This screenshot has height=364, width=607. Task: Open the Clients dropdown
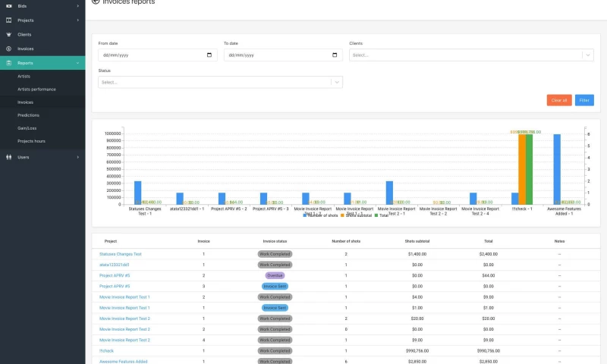point(470,55)
